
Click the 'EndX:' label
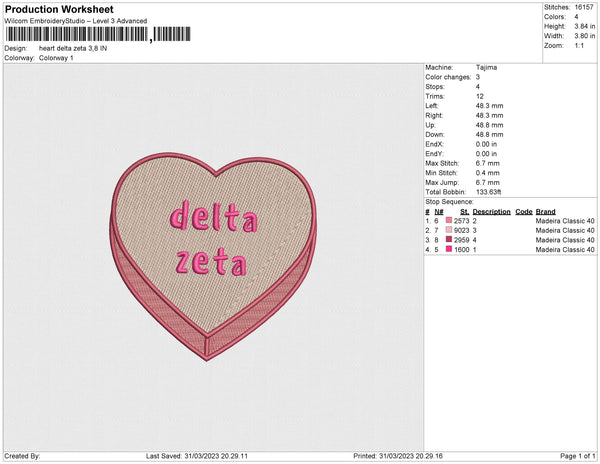point(434,144)
